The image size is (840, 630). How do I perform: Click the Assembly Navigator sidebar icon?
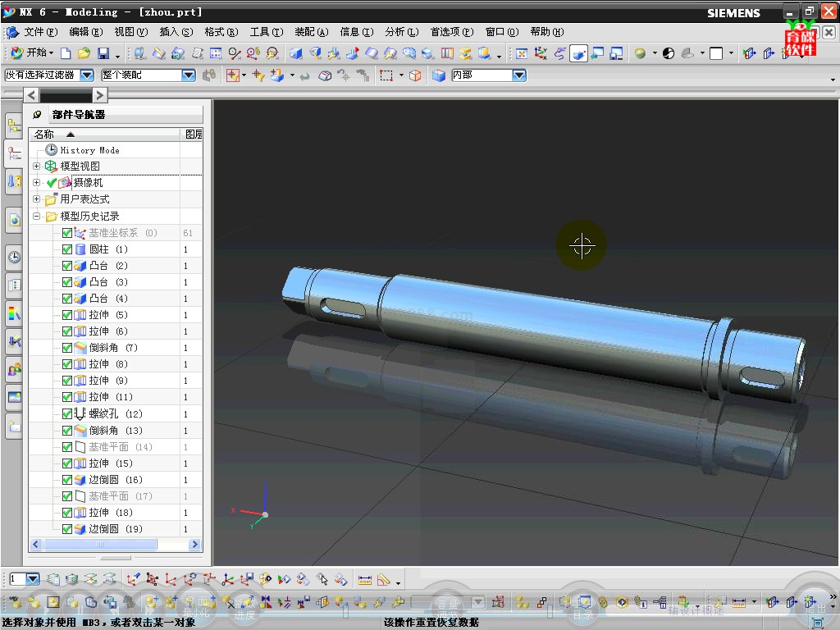point(14,126)
